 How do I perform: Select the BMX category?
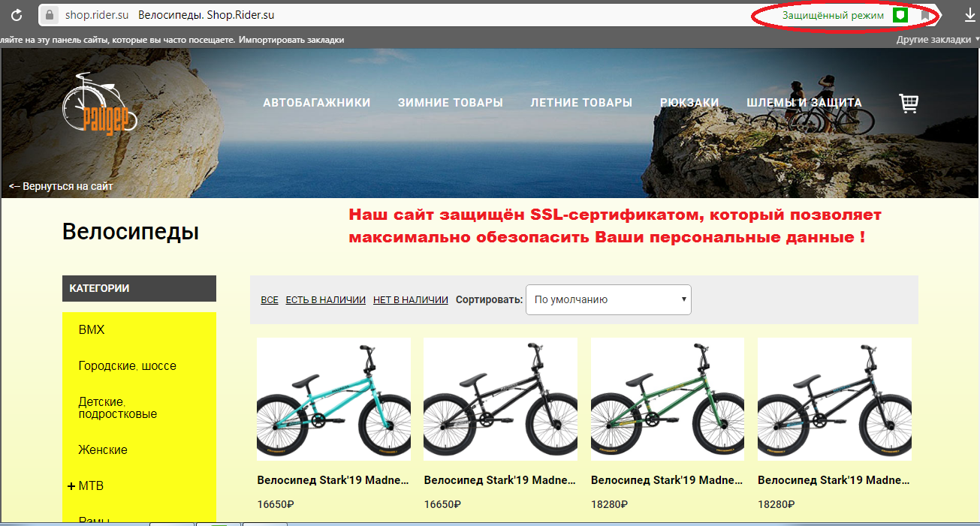pos(92,330)
